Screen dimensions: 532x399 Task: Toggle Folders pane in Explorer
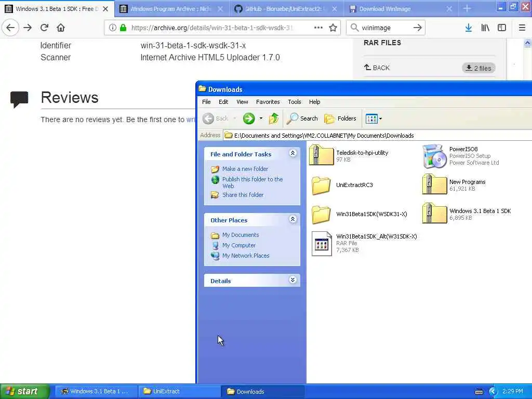click(x=340, y=118)
